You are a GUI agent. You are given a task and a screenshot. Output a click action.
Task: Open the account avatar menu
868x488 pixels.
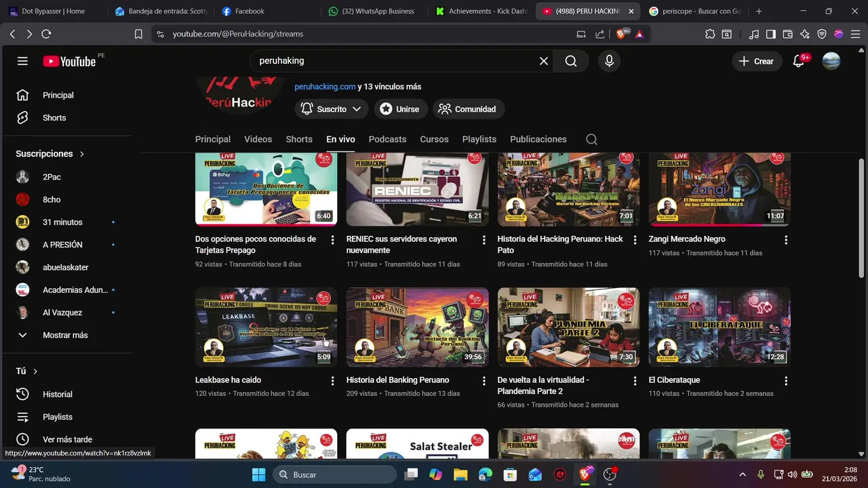(x=831, y=61)
